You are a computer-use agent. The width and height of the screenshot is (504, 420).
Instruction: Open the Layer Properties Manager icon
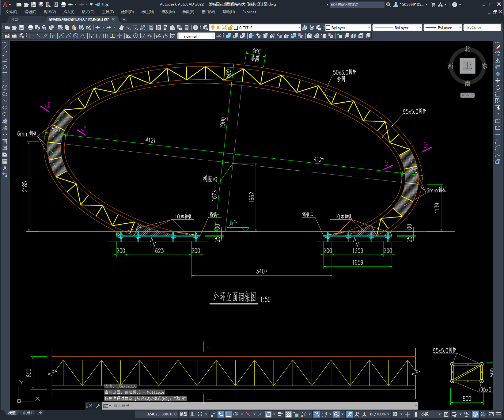206,28
